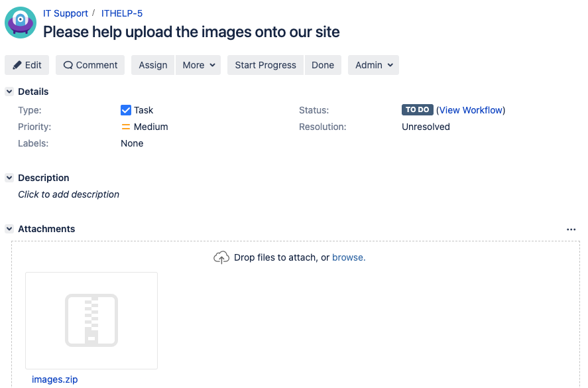Click the Assign button
This screenshot has width=588, height=388.
click(x=152, y=65)
